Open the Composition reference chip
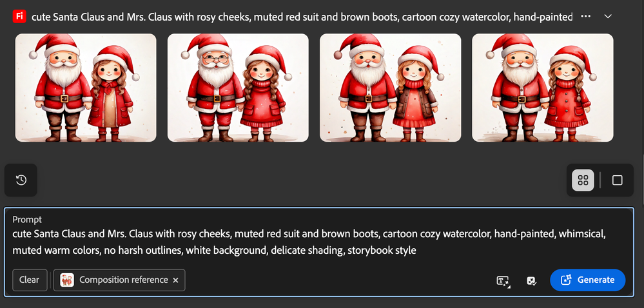Viewport: 644px width, 308px height. pos(119,280)
